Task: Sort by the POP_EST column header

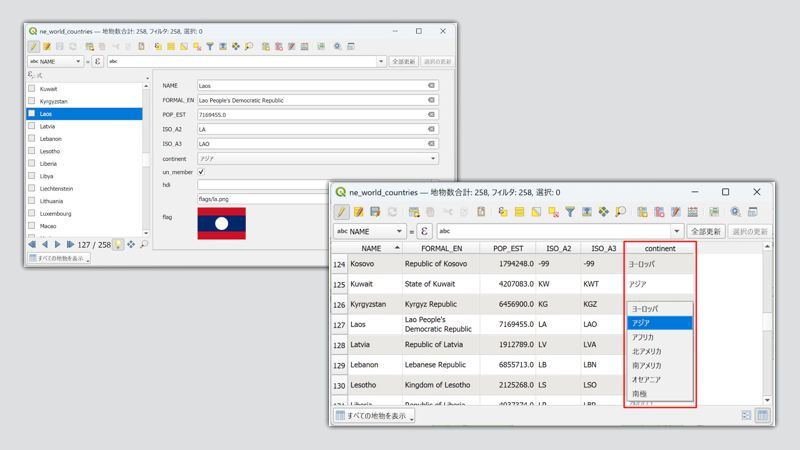Action: pyautogui.click(x=508, y=248)
